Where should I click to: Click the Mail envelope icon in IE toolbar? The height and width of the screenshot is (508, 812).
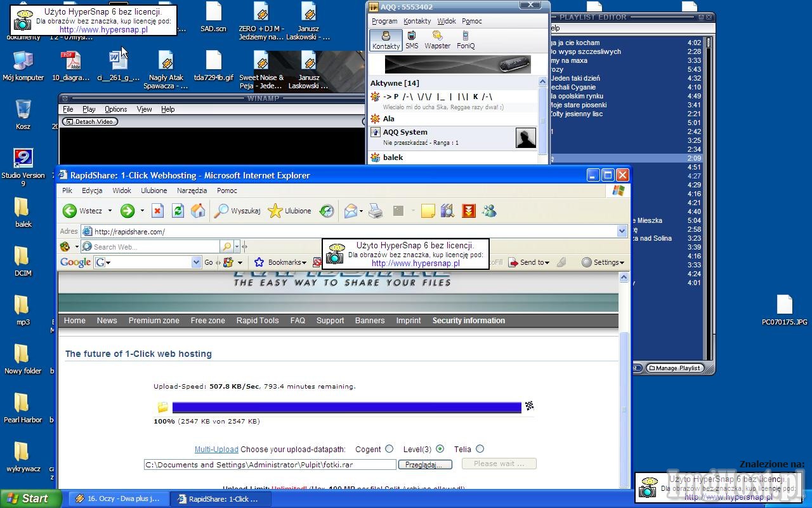tap(350, 211)
